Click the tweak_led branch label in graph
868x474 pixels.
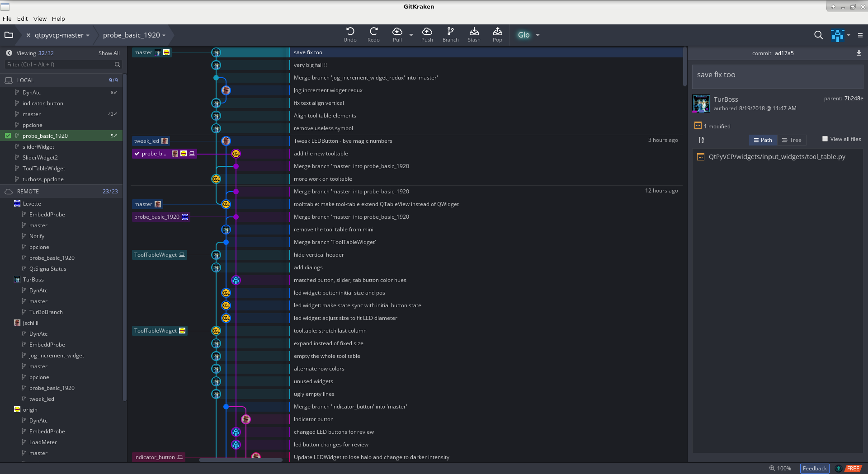tap(151, 141)
